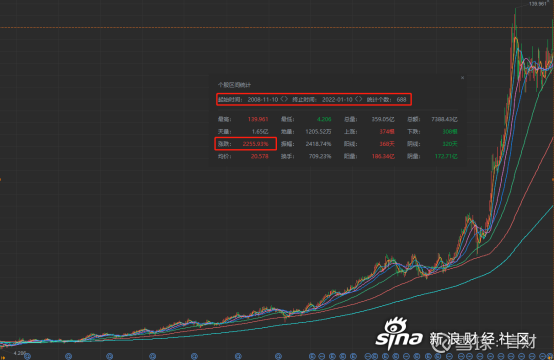The height and width of the screenshot is (360, 554).
Task: Click the arrows beside end date 2022-01-10
Action: coord(359,99)
